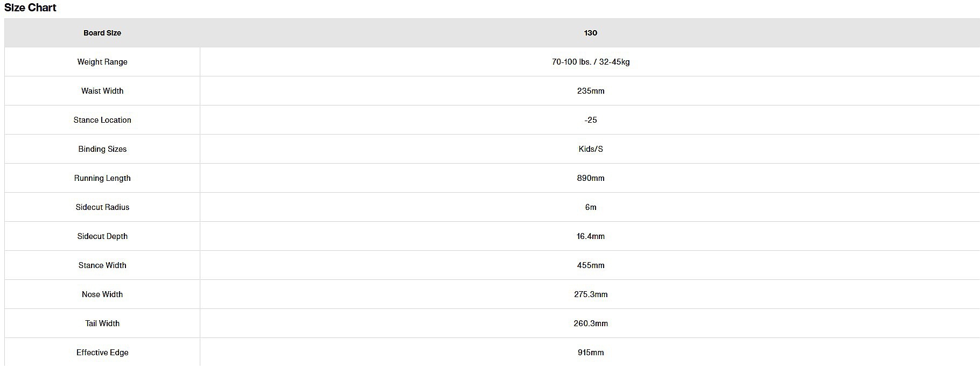Click the 70-100 lbs. / 32-45kg value
This screenshot has width=980, height=366.
tap(591, 62)
